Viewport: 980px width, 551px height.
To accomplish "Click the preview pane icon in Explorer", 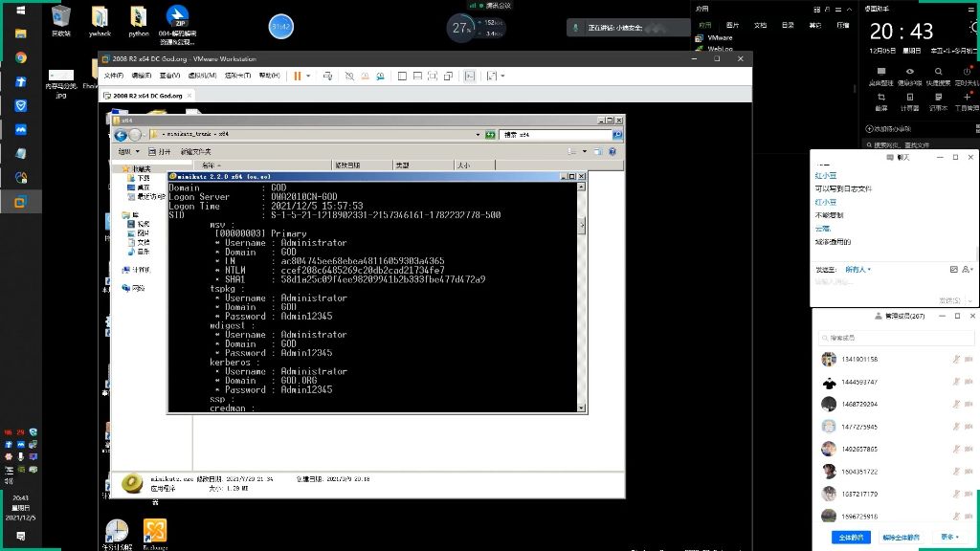I will click(597, 151).
